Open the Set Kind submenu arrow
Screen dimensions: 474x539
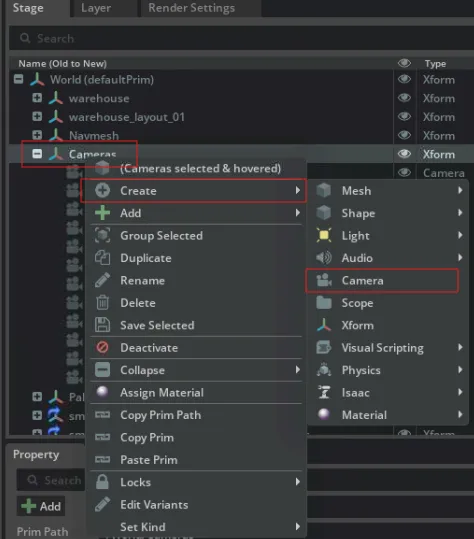click(x=298, y=526)
